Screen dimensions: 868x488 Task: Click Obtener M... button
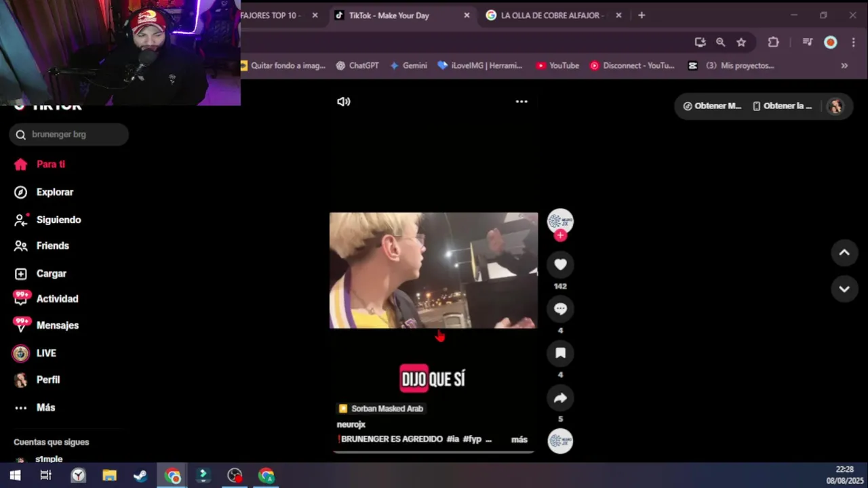click(712, 106)
